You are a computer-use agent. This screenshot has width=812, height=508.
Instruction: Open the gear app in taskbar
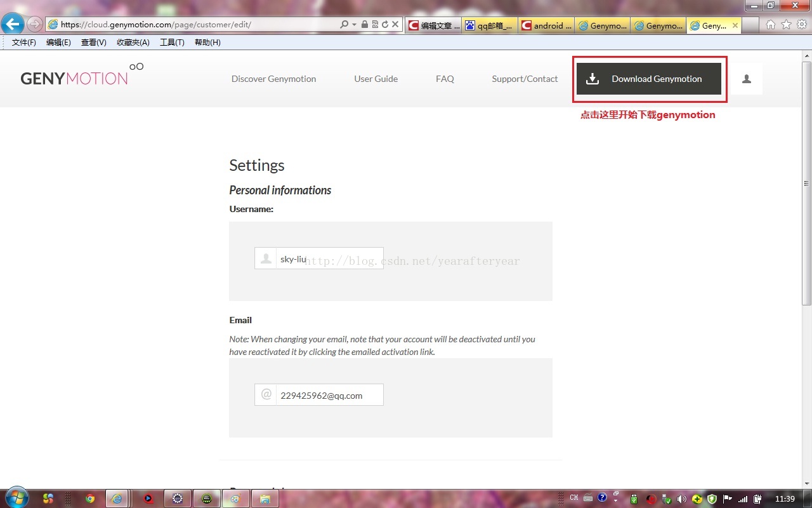click(x=177, y=498)
